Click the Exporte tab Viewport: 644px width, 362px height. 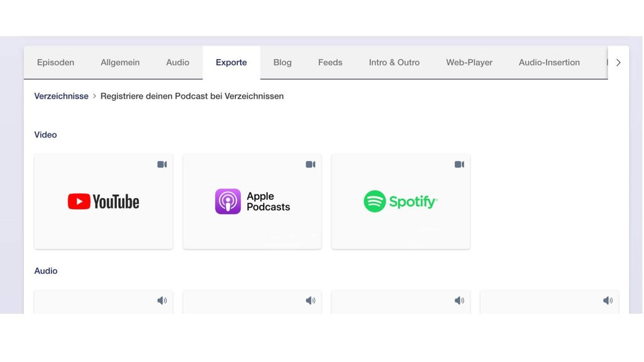pyautogui.click(x=231, y=62)
